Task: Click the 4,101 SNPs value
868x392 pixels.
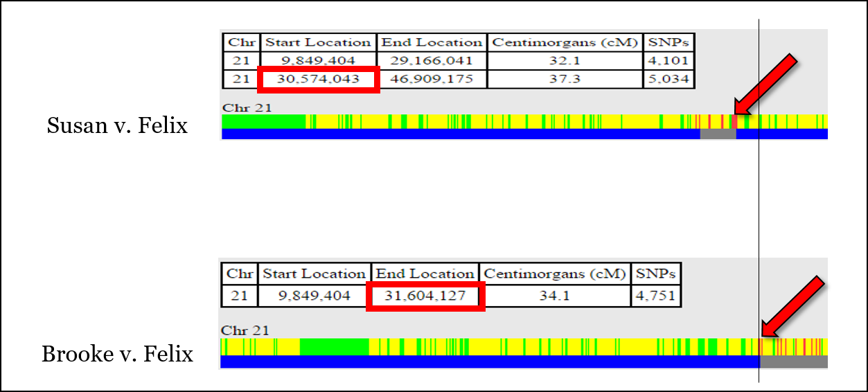Action: pos(668,60)
